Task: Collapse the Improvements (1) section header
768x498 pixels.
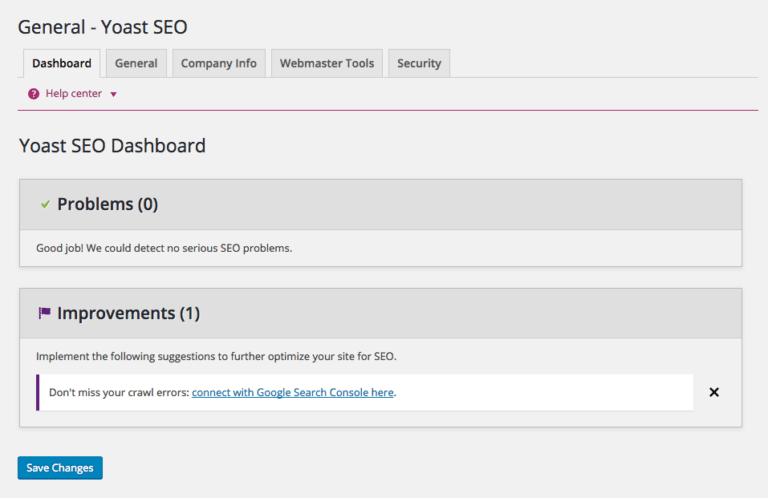Action: coord(380,313)
